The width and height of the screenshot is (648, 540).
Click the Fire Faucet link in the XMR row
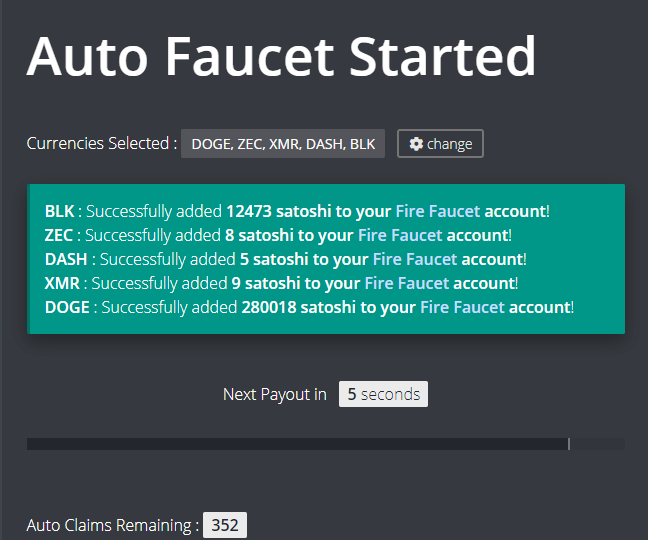(406, 284)
